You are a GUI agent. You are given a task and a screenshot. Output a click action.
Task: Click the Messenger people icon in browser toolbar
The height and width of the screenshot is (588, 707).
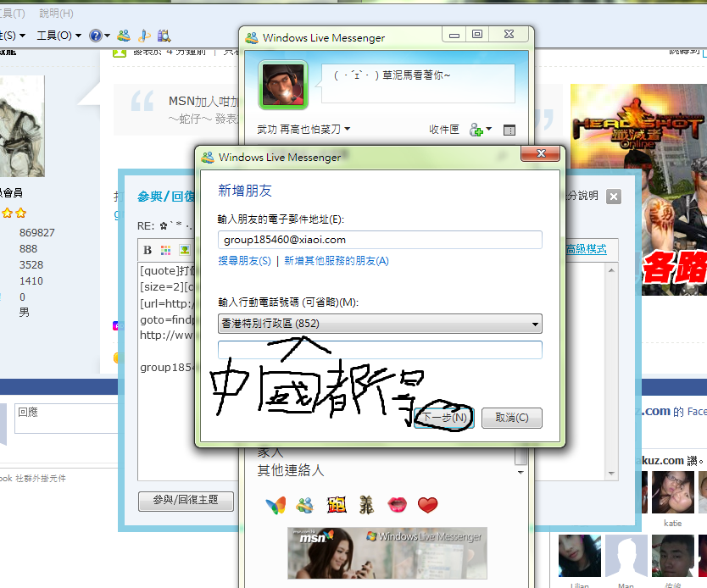pyautogui.click(x=124, y=36)
